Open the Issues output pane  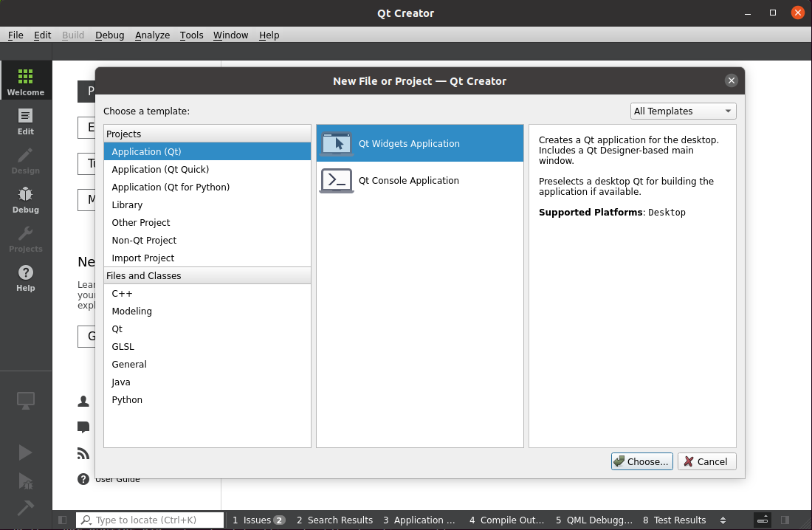(258, 520)
